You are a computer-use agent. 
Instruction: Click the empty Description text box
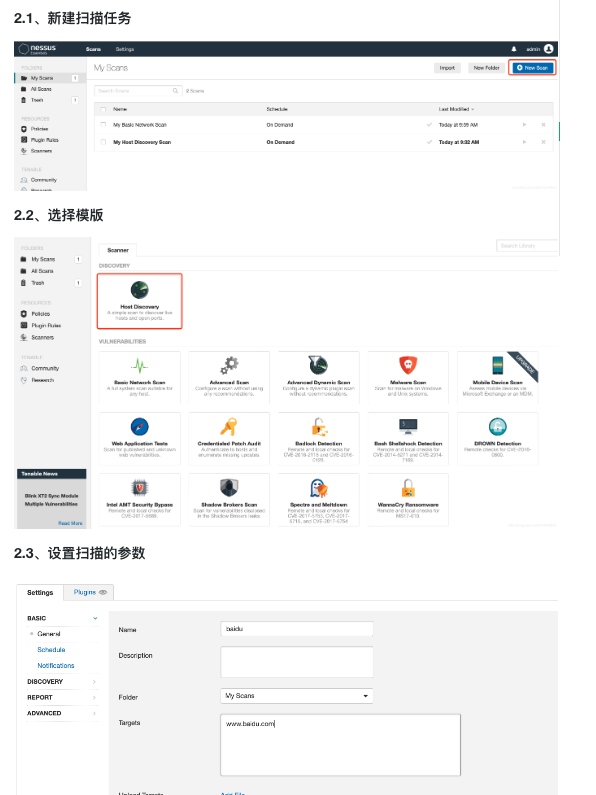tap(296, 662)
